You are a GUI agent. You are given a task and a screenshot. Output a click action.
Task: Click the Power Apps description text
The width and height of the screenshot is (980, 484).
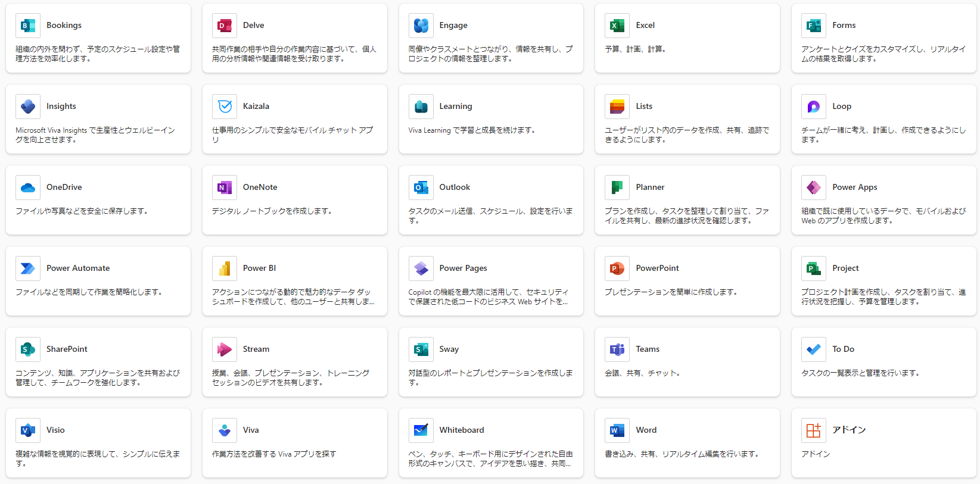[x=883, y=216]
